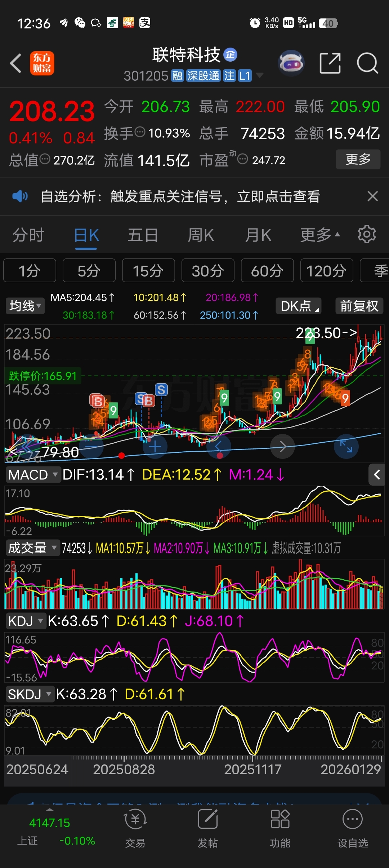Open chart settings gear icon
The width and height of the screenshot is (389, 868).
coord(367,235)
